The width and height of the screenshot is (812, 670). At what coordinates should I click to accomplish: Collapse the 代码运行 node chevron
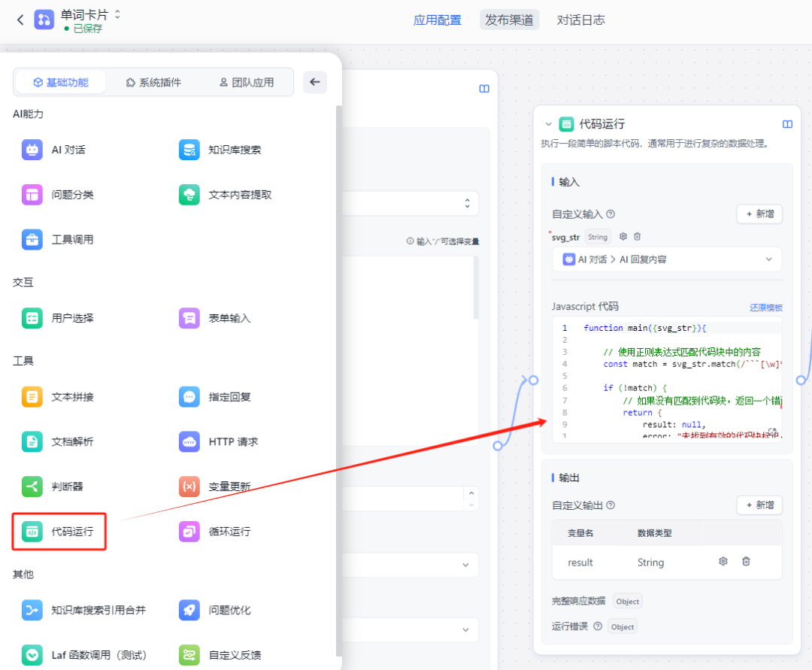coord(548,124)
